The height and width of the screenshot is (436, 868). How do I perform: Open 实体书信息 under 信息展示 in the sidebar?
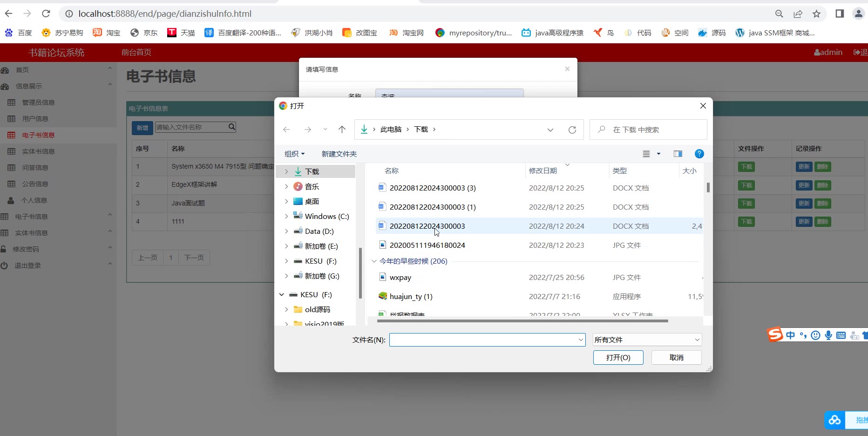pos(38,151)
